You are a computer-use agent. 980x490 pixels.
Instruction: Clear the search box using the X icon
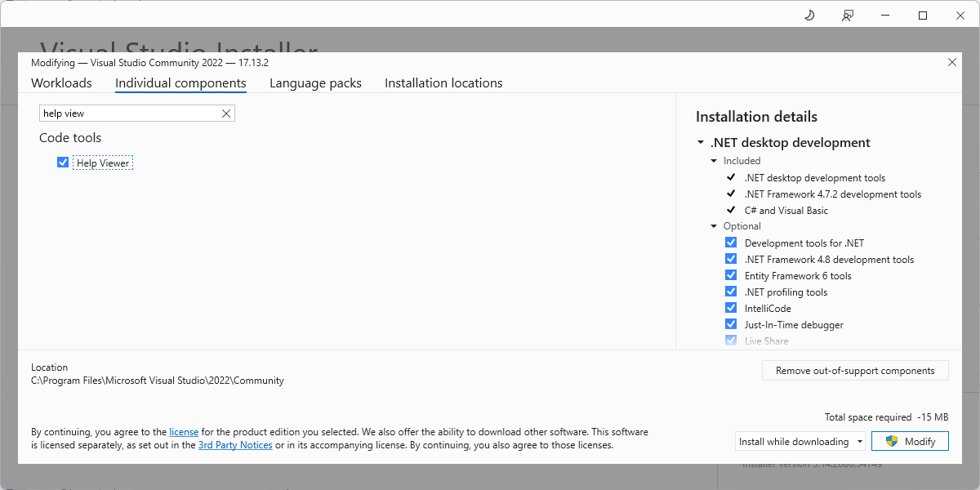pyautogui.click(x=226, y=113)
